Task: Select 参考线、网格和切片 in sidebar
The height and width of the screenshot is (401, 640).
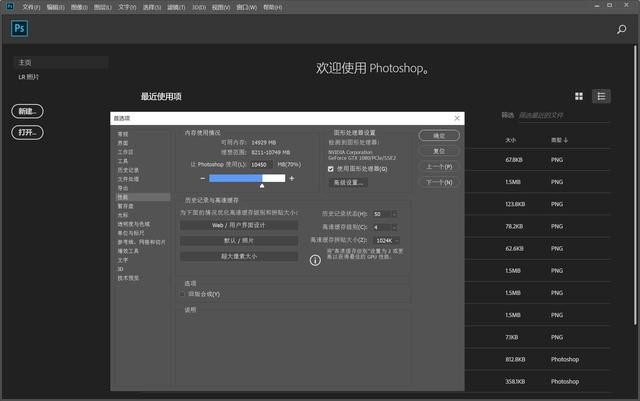Action: tap(141, 242)
